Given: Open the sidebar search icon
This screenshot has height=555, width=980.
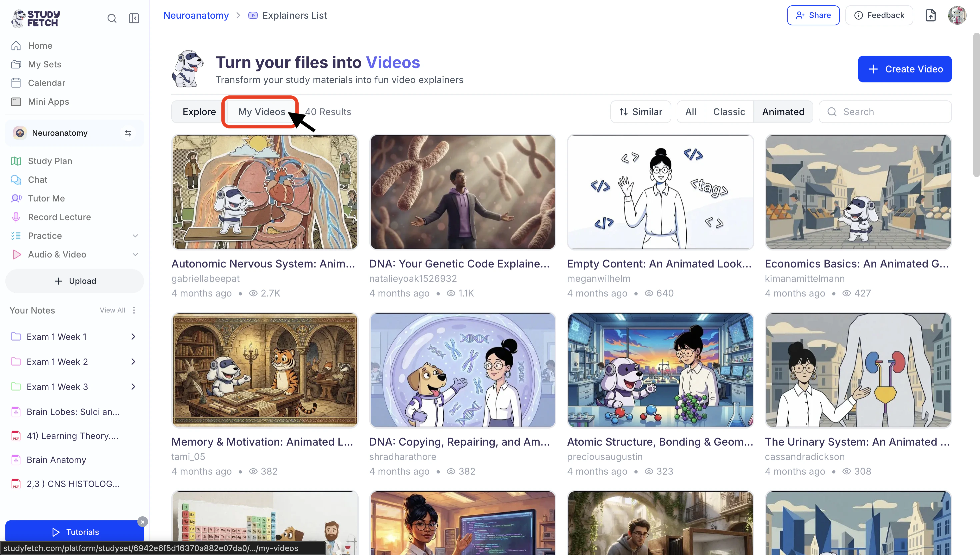Looking at the screenshot, I should click(112, 18).
